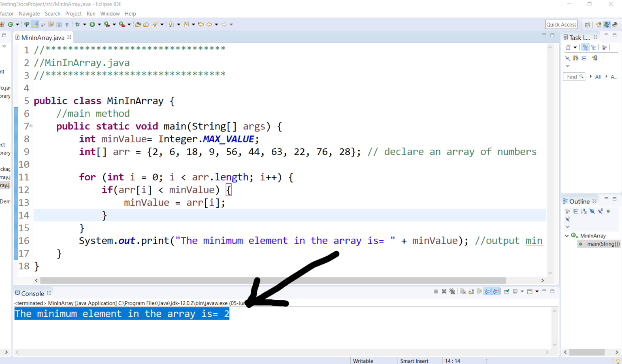Close the MinInArray.java editor tab
Screen dimensions: 622x364
(x=69, y=37)
